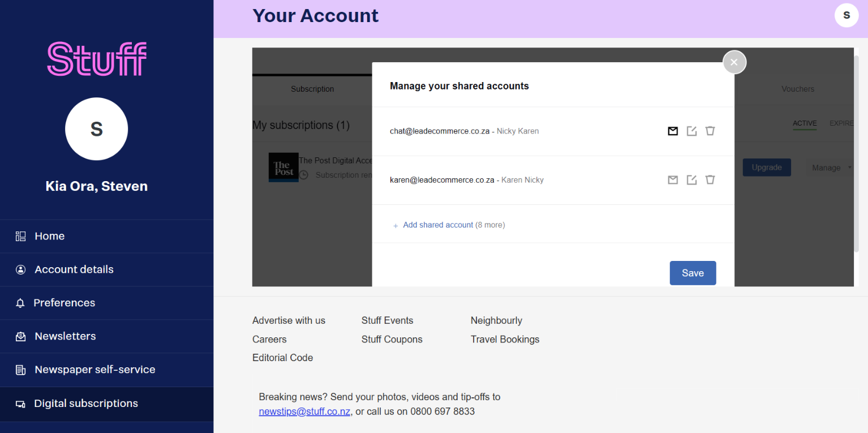Click the Stuff logo

97,59
